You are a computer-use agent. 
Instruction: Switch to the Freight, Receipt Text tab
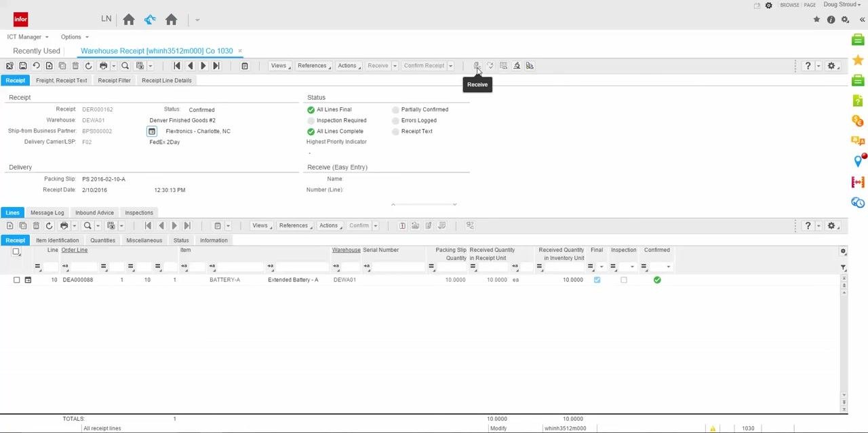coord(62,80)
